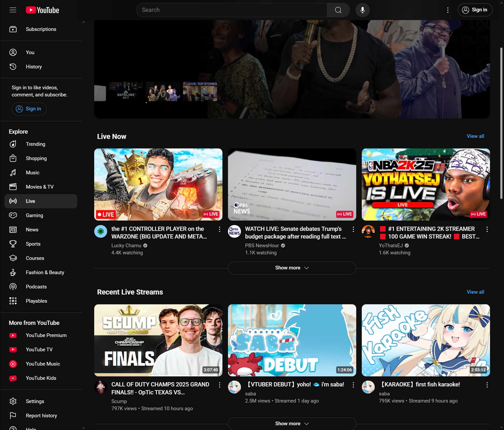Open options menu for YoThatsEJ video
504x430 pixels.
[x=487, y=229]
